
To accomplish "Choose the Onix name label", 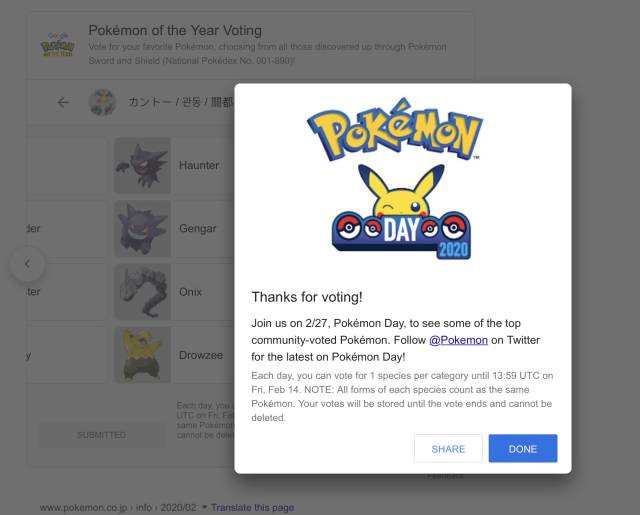I will point(190,292).
